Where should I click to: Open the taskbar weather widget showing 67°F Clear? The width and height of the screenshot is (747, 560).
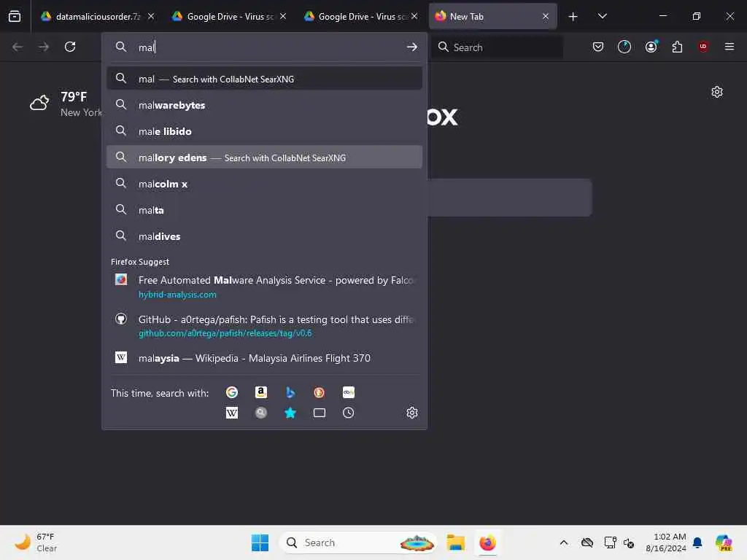point(35,542)
